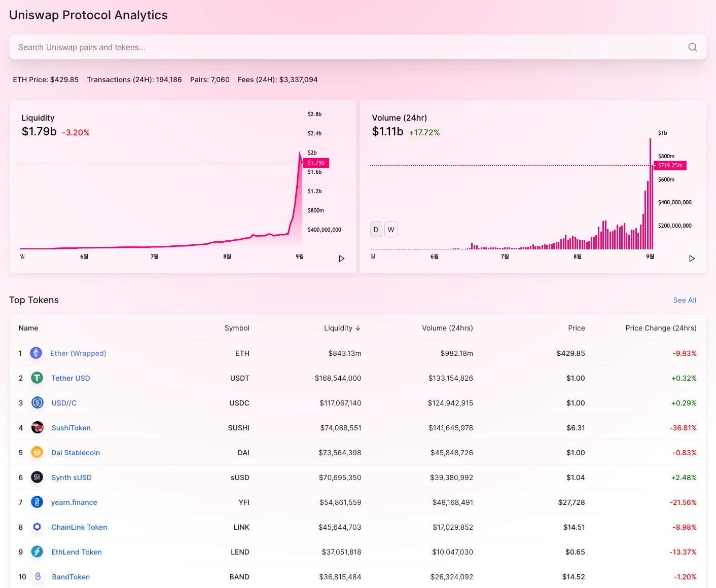716x588 pixels.
Task: Click USDT liquidity value $168,544,000
Action: [x=338, y=378]
